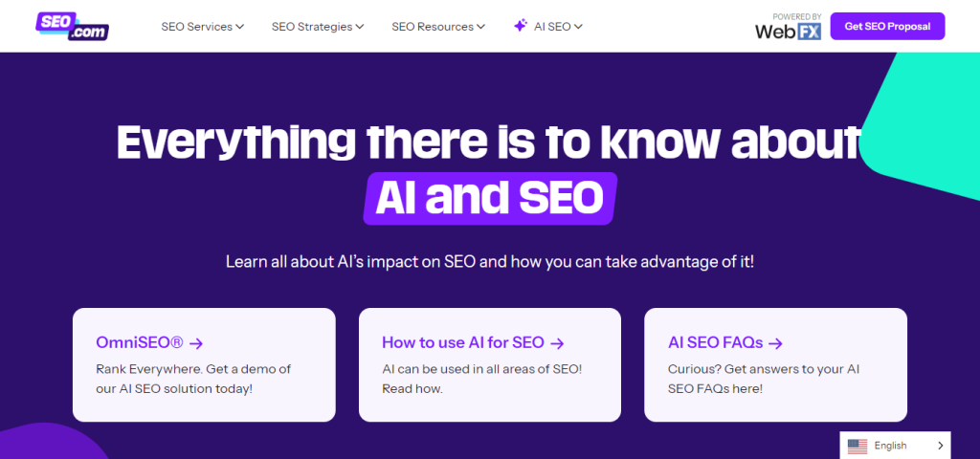Open the AI SEO FAQs link

(716, 342)
